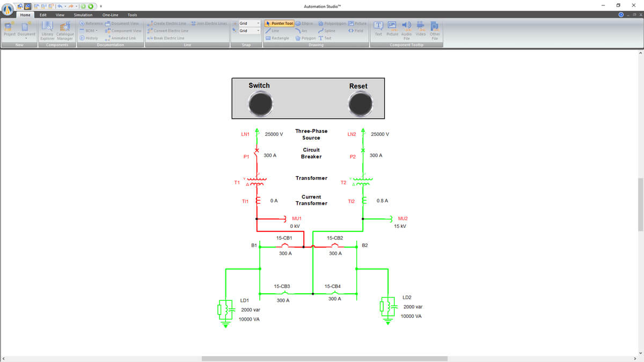The width and height of the screenshot is (644, 362).
Task: Open the Home ribbon tab
Action: [x=25, y=15]
